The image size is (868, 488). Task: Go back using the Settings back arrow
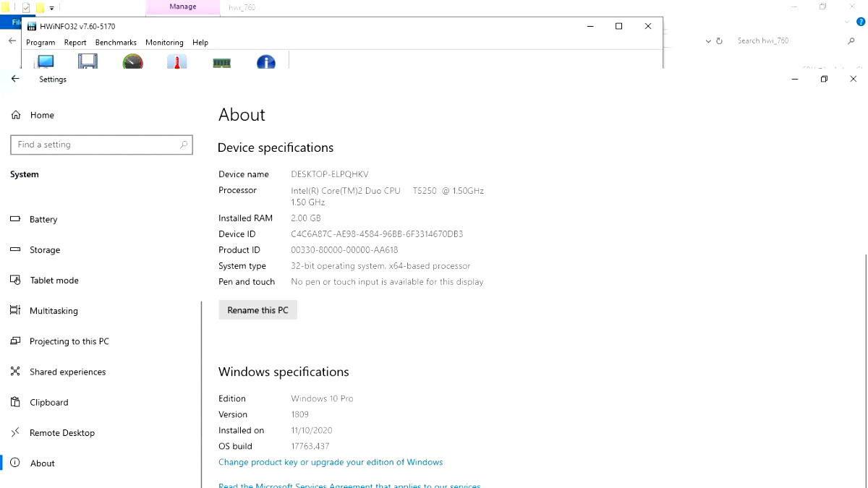point(15,79)
